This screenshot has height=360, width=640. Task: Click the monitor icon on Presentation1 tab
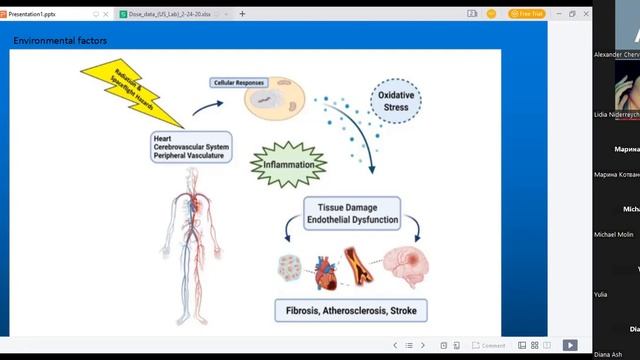[96, 14]
